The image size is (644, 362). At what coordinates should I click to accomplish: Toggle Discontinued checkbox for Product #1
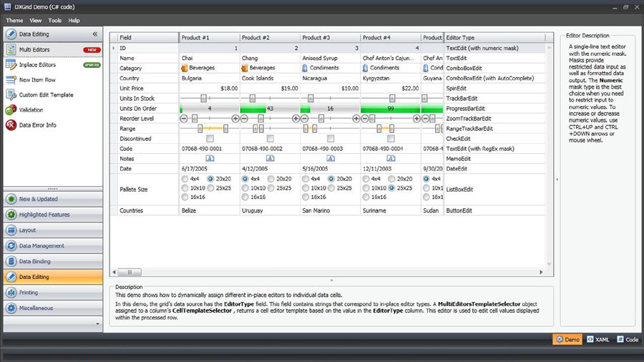point(210,139)
